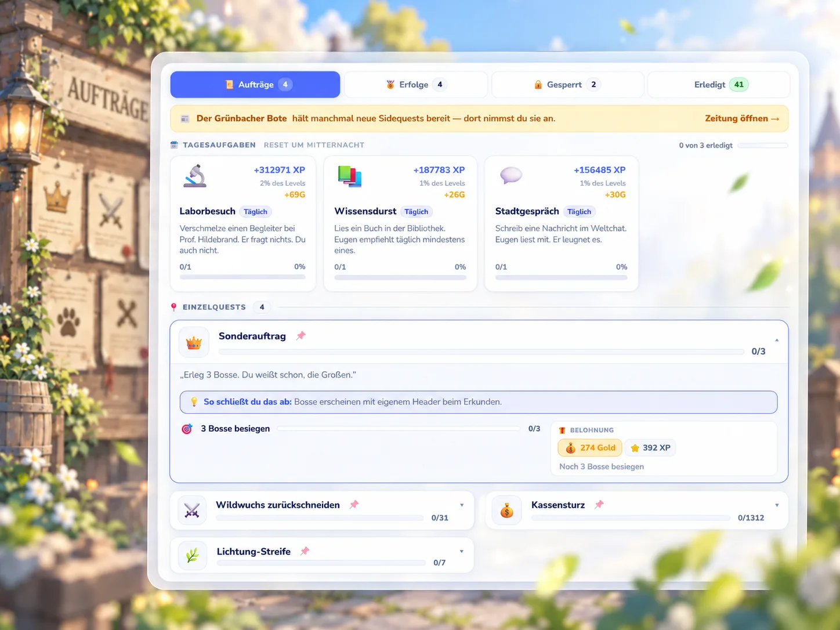The image size is (840, 630).
Task: Click the newspaper icon in the Grünbacher Bote banner
Action: click(x=185, y=118)
